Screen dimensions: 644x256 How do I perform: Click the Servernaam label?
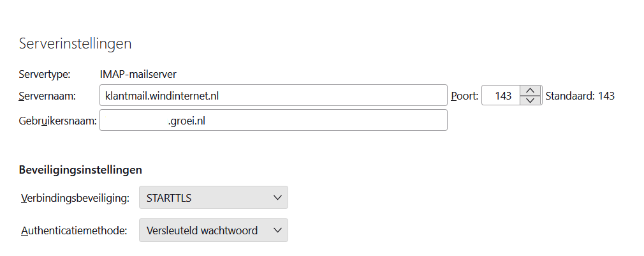pos(48,96)
